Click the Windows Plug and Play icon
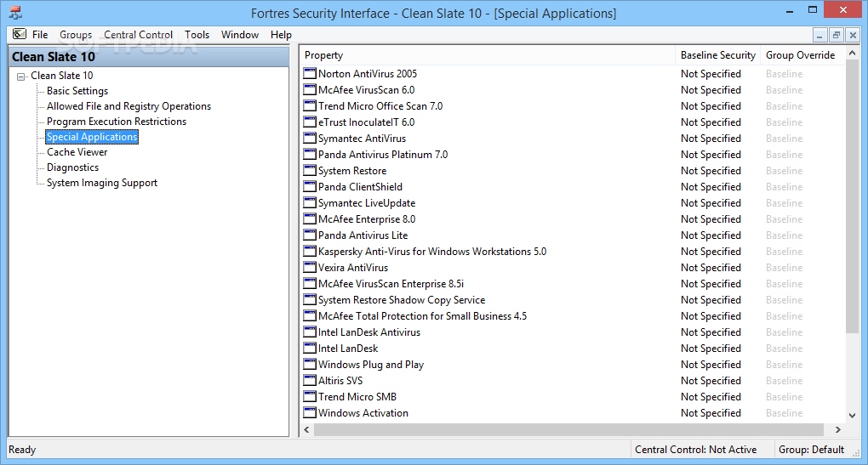 310,365
